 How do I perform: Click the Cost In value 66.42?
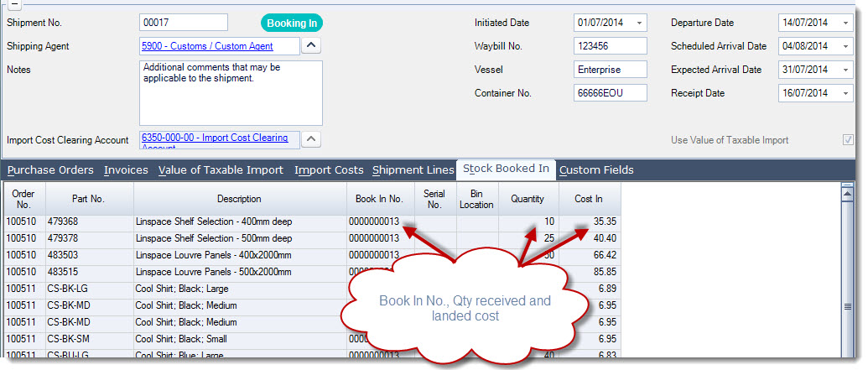pyautogui.click(x=606, y=255)
